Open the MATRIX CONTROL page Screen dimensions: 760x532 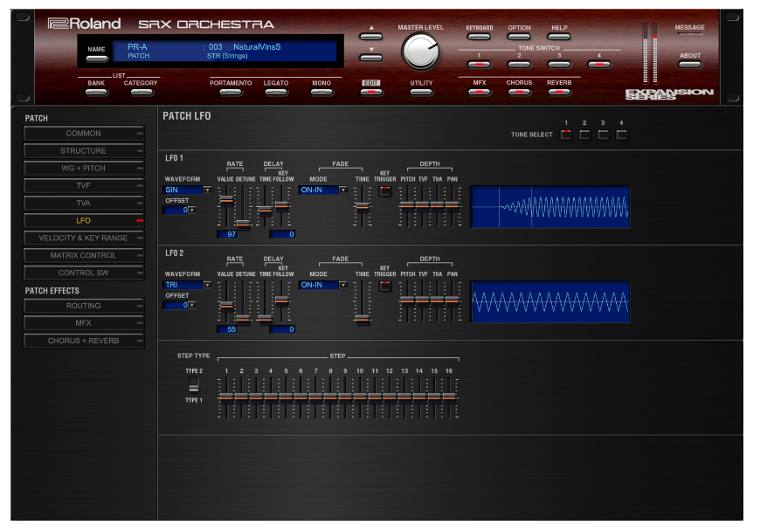[x=83, y=255]
